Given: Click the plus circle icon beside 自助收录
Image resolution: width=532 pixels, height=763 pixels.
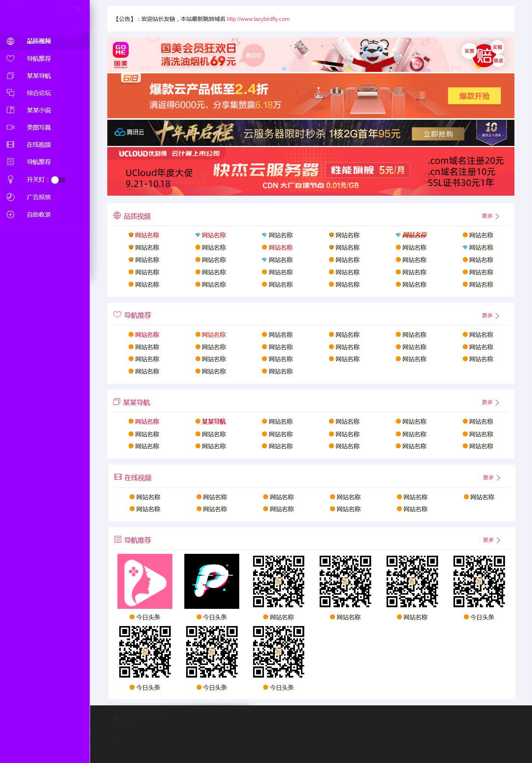Looking at the screenshot, I should click(10, 214).
